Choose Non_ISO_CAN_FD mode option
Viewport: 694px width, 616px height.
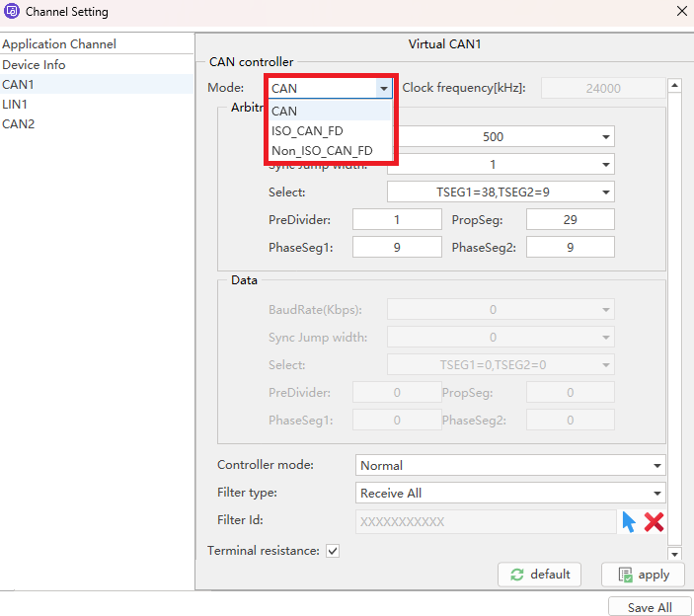[322, 151]
